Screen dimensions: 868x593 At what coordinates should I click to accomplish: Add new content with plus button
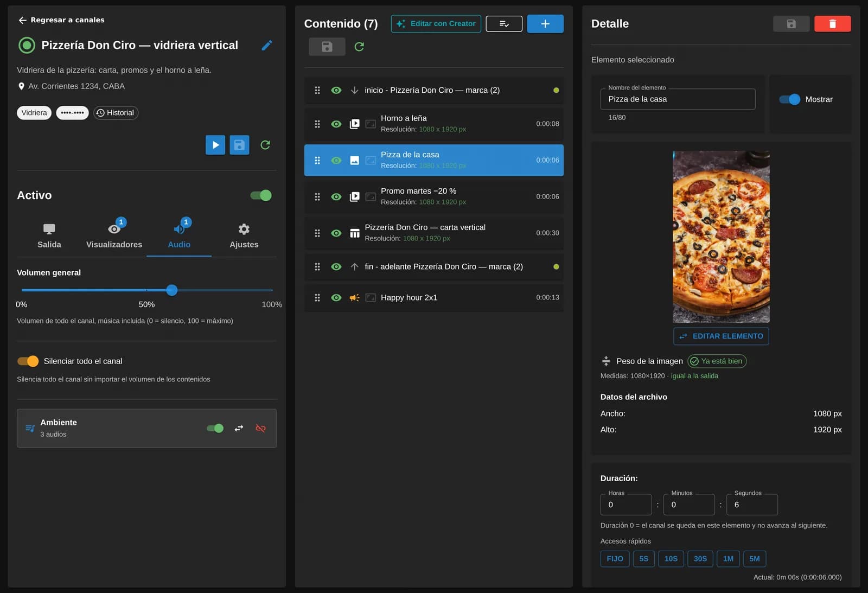point(545,24)
